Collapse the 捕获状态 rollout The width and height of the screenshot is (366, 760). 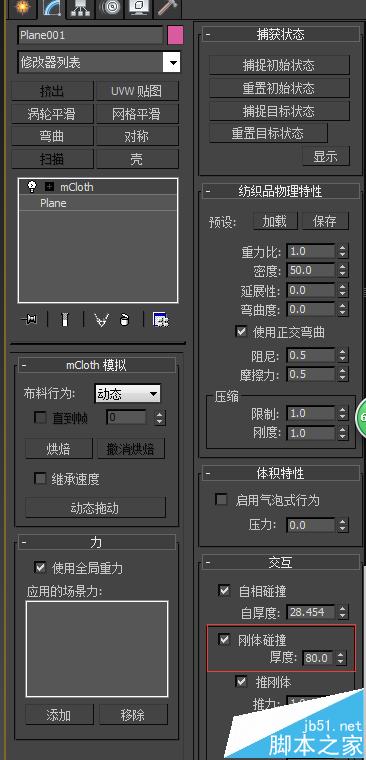(x=281, y=35)
